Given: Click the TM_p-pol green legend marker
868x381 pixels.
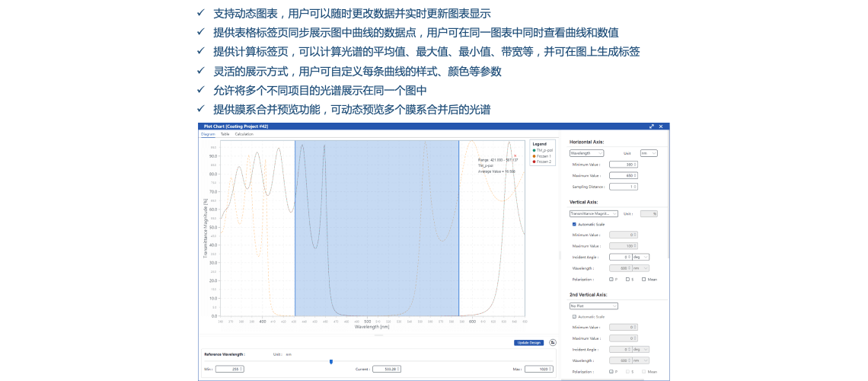Looking at the screenshot, I should (x=534, y=151).
